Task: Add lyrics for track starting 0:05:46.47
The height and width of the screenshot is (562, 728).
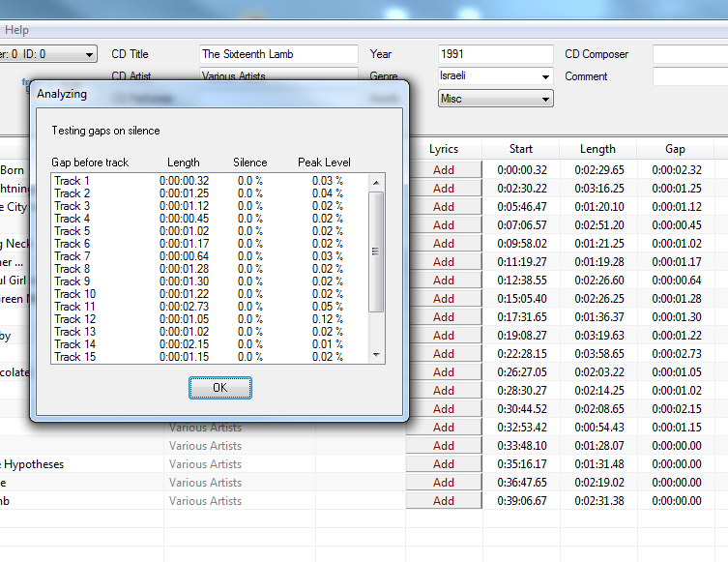Action: [444, 207]
